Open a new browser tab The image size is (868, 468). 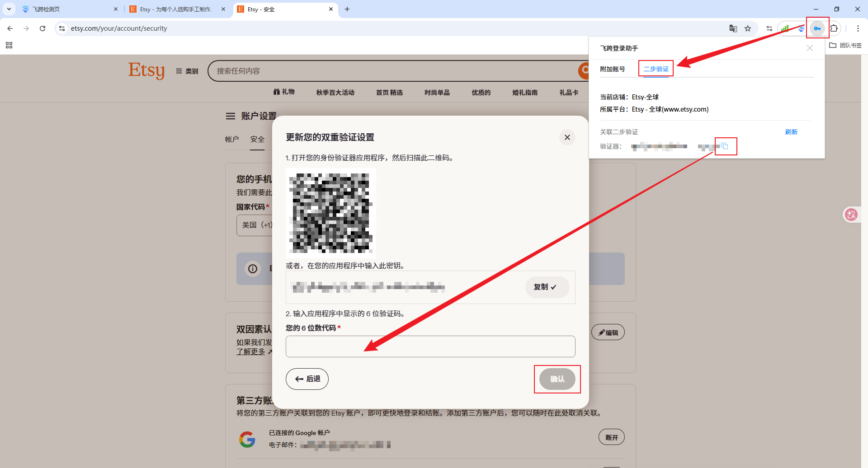[347, 9]
